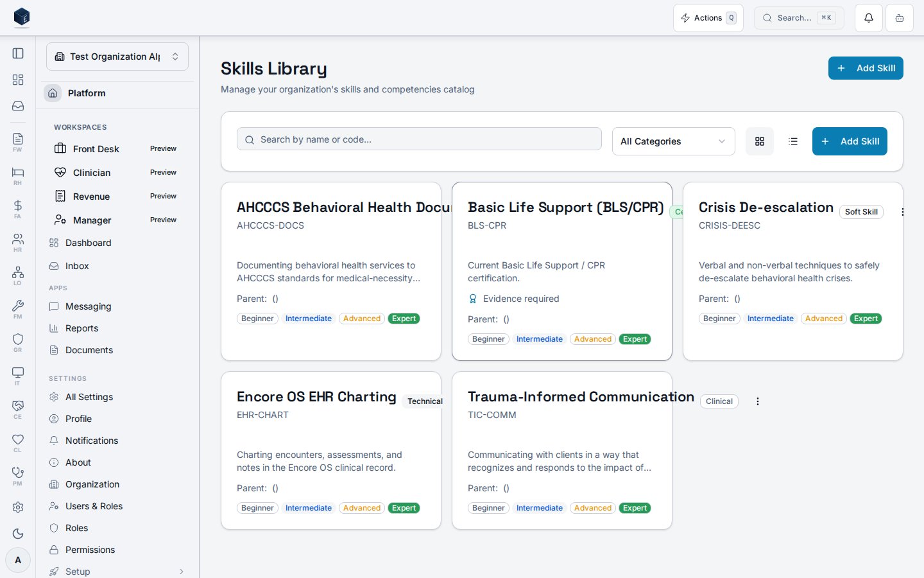Open the assistant robot icon in header

pos(900,18)
